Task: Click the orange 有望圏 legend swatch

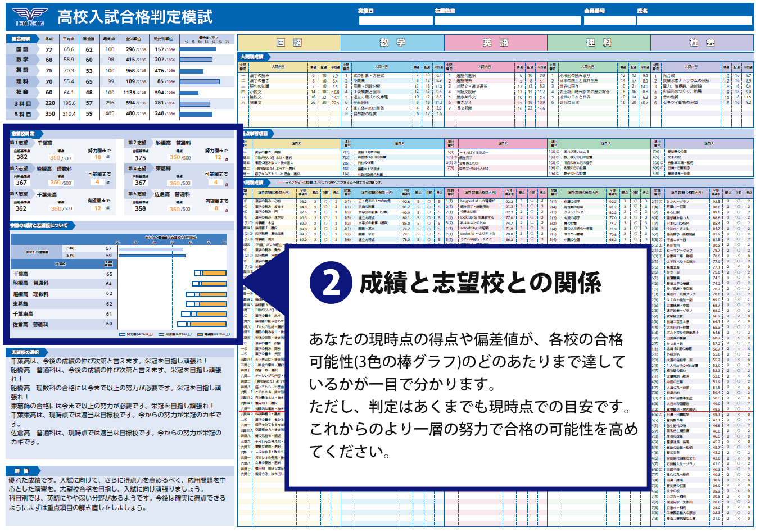Action: [x=199, y=334]
